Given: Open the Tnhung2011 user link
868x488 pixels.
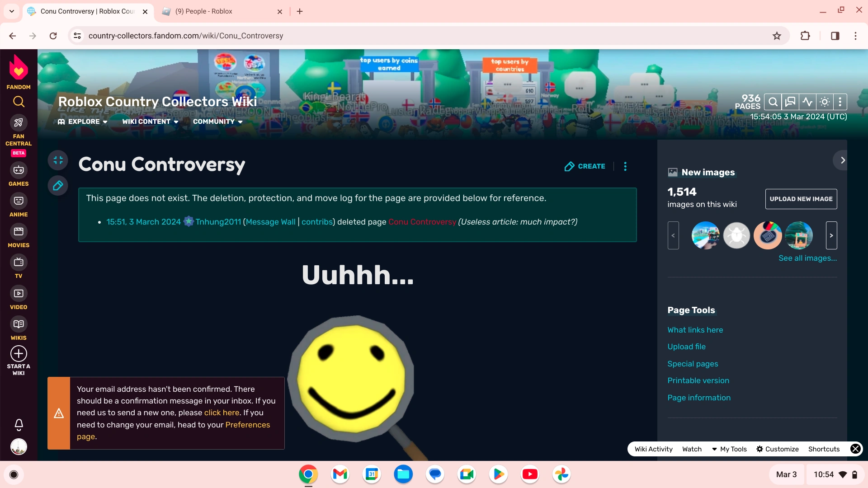Looking at the screenshot, I should pos(218,222).
